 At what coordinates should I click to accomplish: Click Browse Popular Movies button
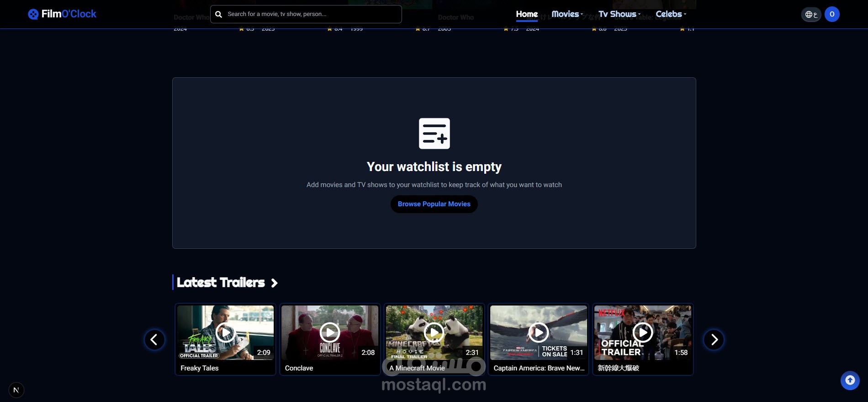click(434, 204)
